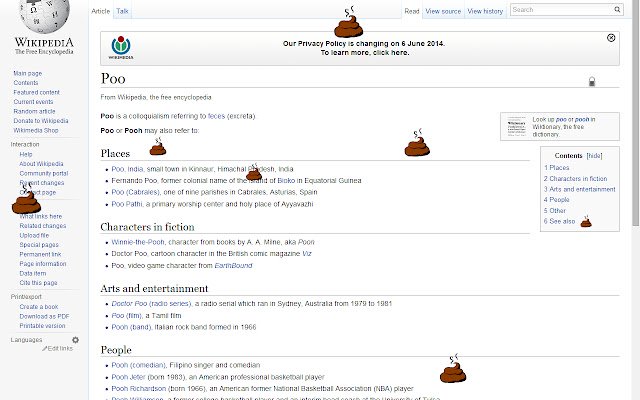Image resolution: width=640 pixels, height=400 pixels.
Task: Click Donate to Wikipedia
Action: click(x=41, y=121)
